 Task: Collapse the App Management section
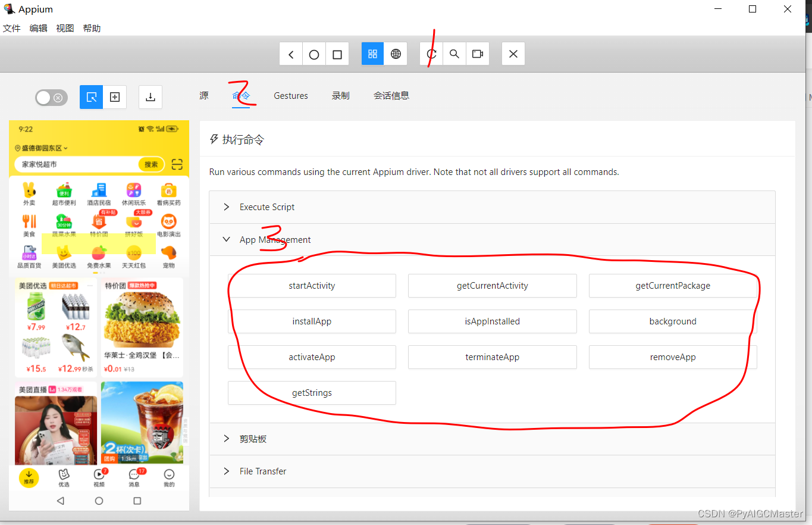[492, 240]
